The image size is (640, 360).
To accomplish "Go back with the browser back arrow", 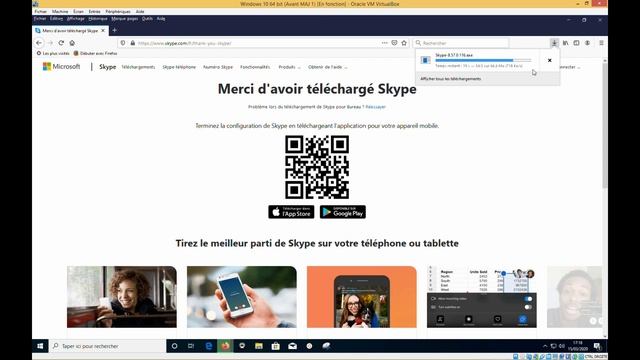I will [39, 43].
